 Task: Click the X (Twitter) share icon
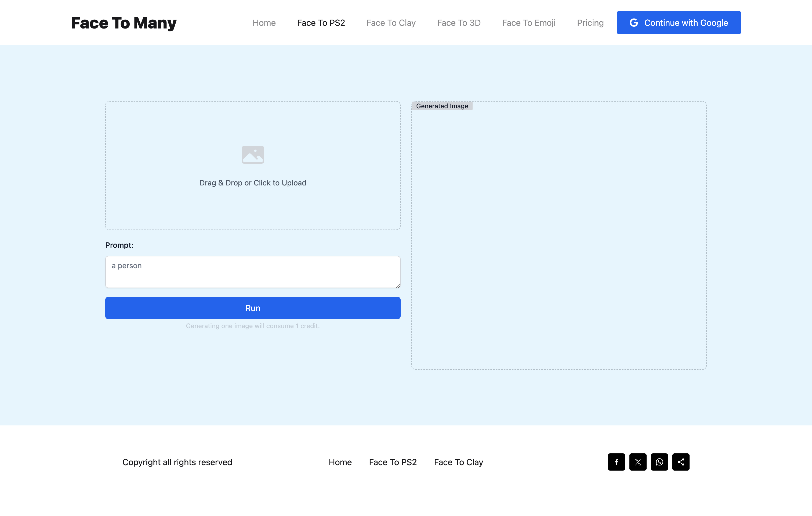[x=638, y=462]
